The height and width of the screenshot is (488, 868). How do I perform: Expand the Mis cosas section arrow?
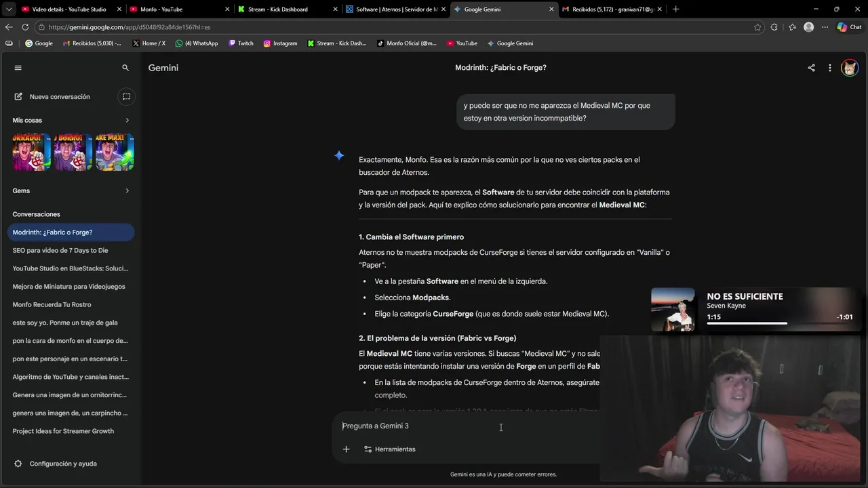(127, 120)
